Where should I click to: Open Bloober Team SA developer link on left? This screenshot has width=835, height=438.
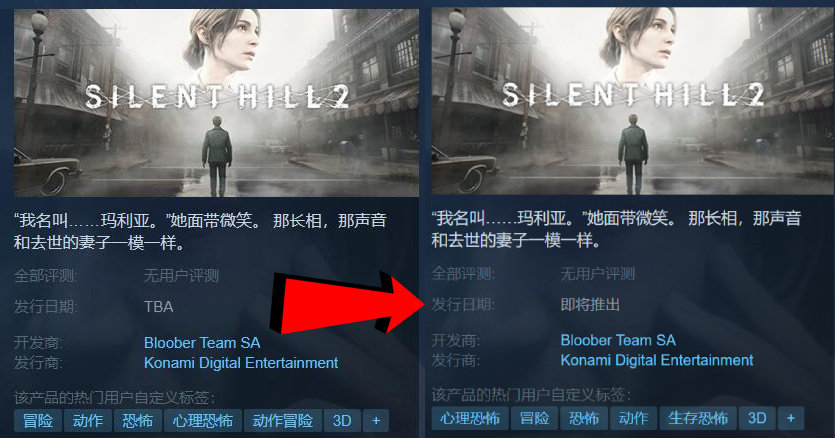tap(202, 343)
